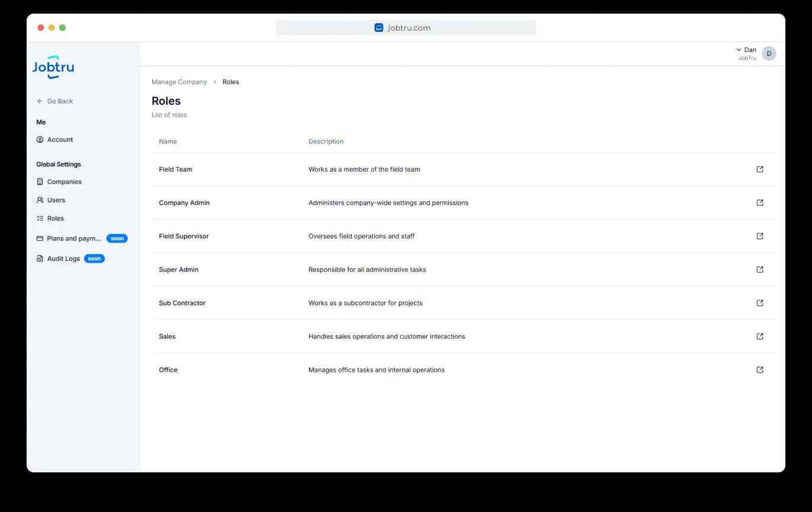Open the Company Admin role link icon
The height and width of the screenshot is (512, 812).
pos(760,202)
